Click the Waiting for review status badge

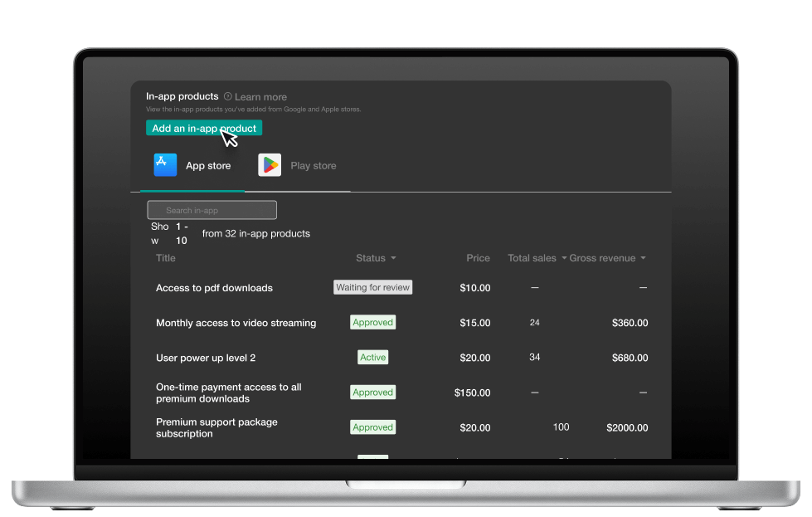(372, 287)
